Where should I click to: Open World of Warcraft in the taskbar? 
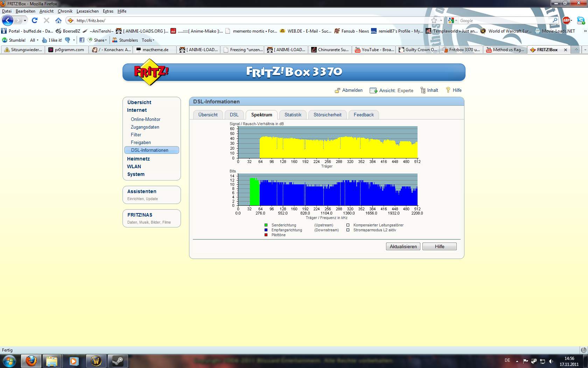click(x=96, y=361)
